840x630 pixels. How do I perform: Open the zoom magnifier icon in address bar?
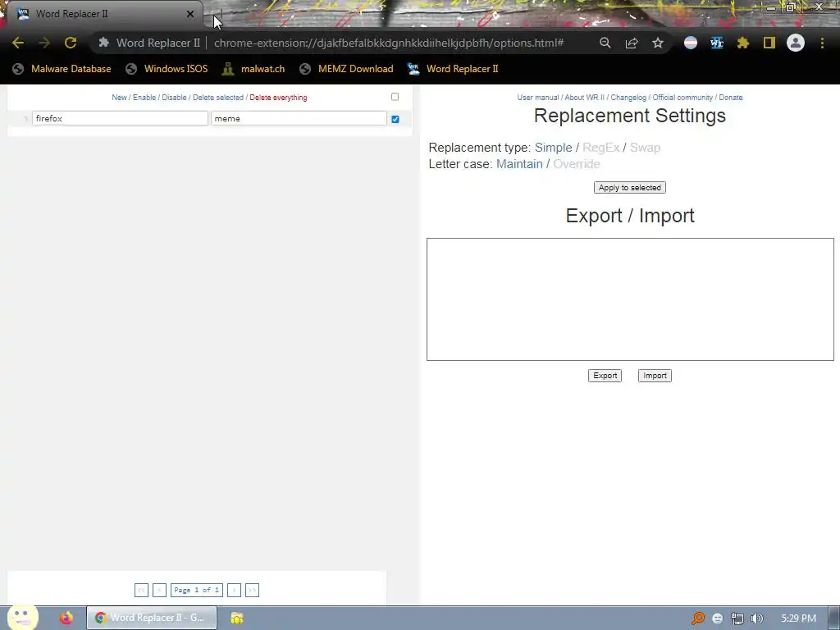pyautogui.click(x=605, y=43)
